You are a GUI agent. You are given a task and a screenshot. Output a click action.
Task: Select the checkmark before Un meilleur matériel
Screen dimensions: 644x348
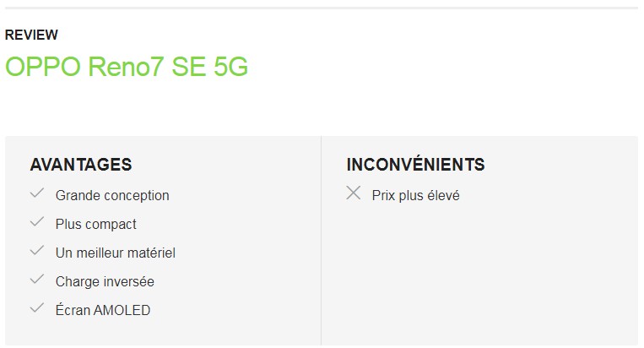click(x=36, y=251)
